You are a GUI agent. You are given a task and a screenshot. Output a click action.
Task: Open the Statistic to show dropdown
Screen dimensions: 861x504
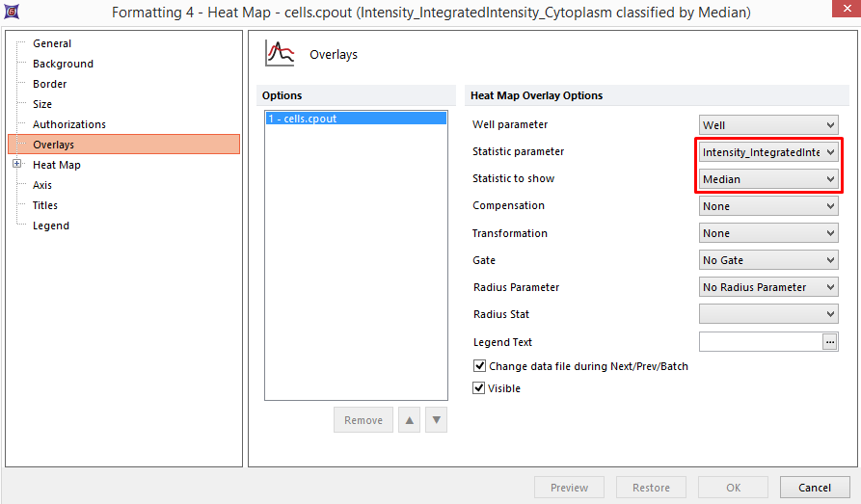(x=768, y=179)
